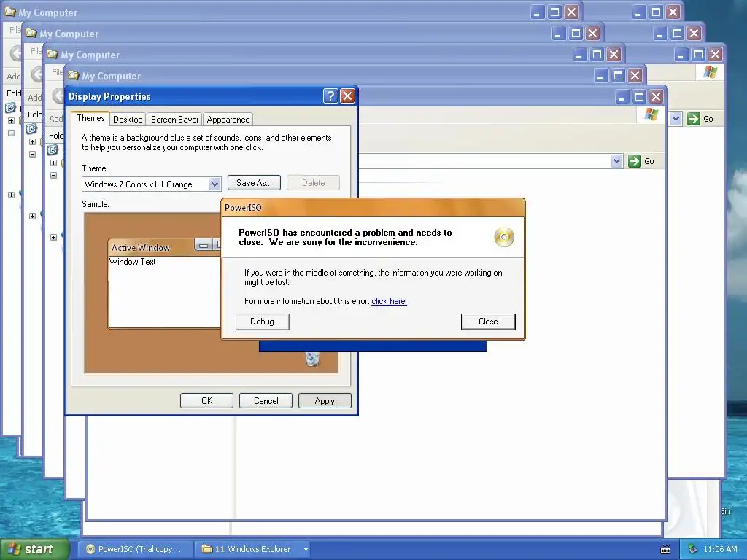Switch to the Themes tab
Viewport: 747px width, 560px height.
(x=90, y=118)
